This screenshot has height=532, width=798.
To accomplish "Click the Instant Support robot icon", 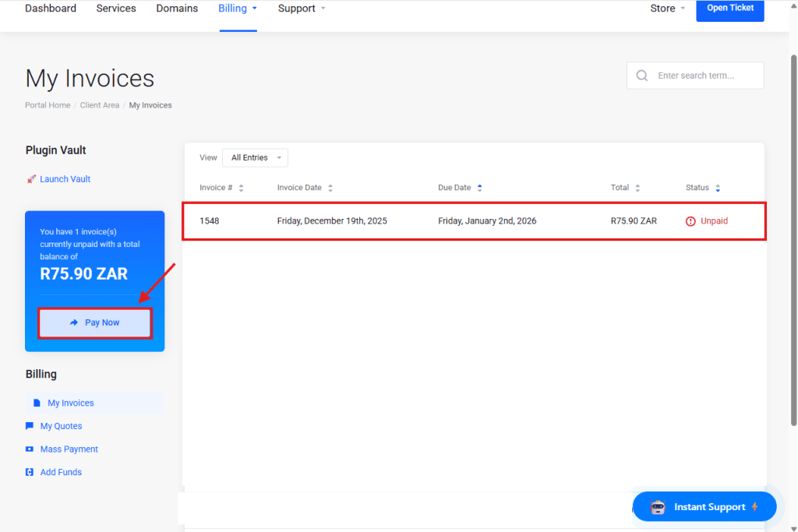I will [658, 507].
